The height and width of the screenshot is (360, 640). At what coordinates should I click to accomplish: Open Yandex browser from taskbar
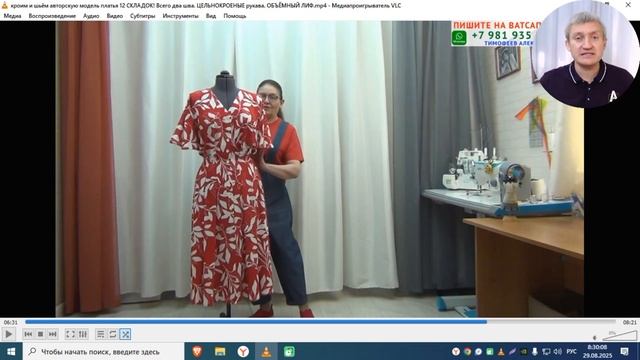coord(243,351)
